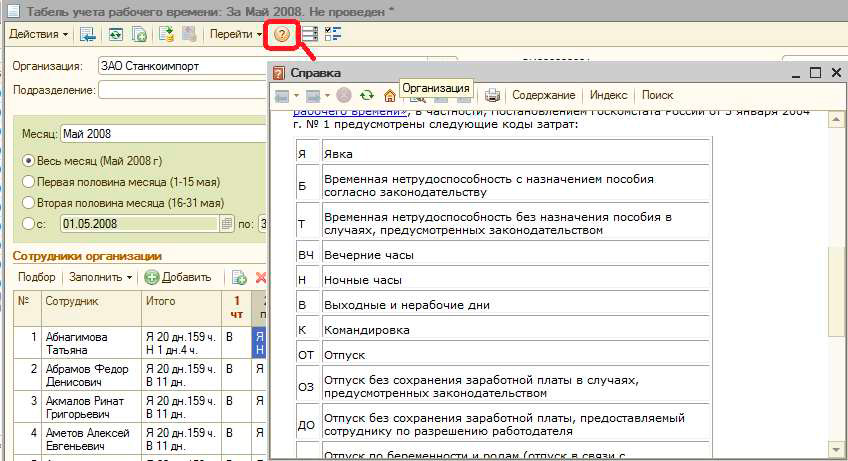Select 'Первая половина месяца (1-15 мая)'
Image resolution: width=848 pixels, height=461 pixels.
tap(28, 182)
